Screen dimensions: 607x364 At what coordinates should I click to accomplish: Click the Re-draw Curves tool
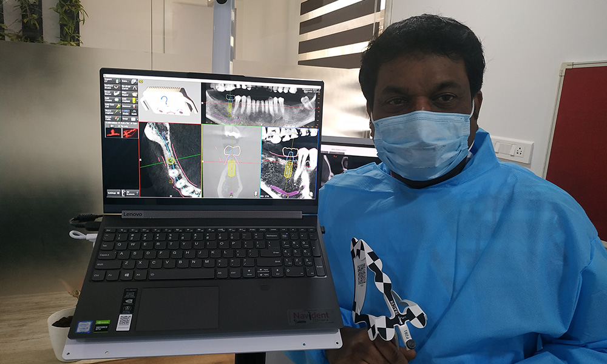(x=130, y=87)
